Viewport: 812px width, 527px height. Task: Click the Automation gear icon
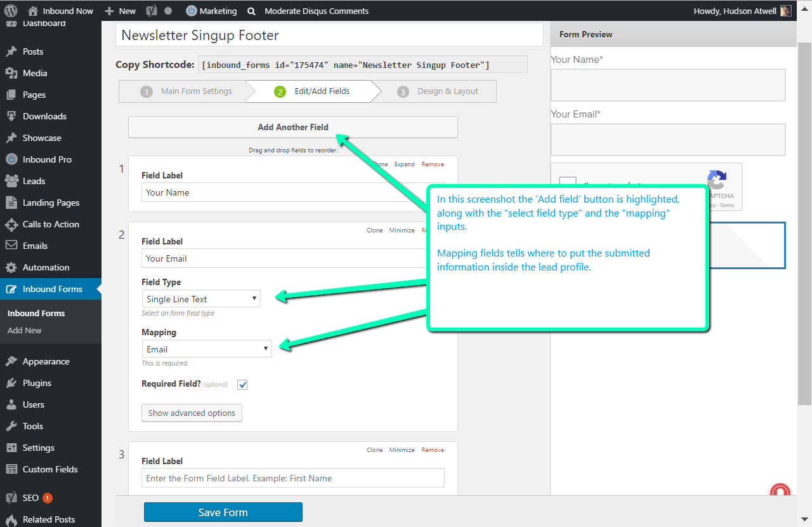pyautogui.click(x=11, y=267)
